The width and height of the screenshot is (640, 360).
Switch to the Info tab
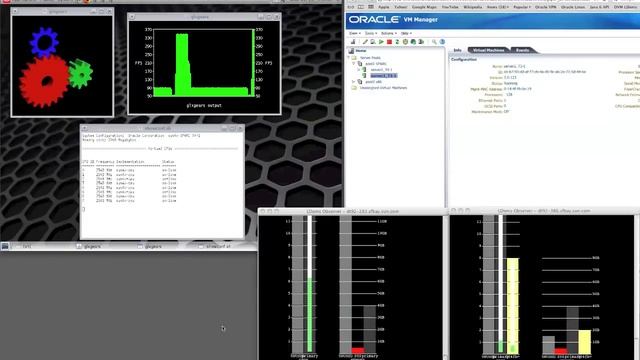point(458,50)
